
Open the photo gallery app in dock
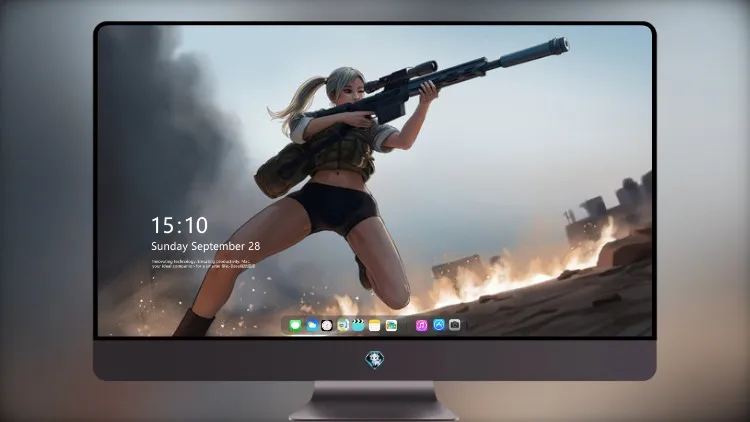(x=391, y=325)
